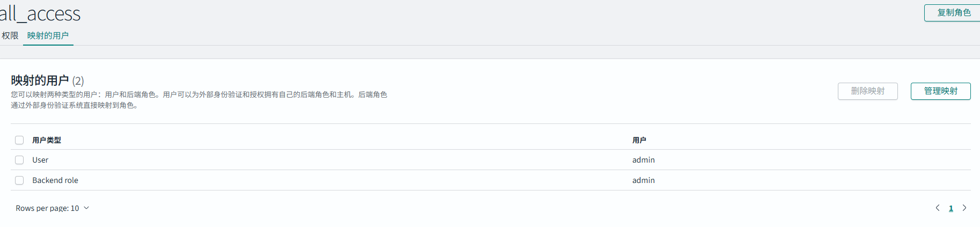Screen dimensions: 980x227
Task: Switch to the 权限 tab
Action: coord(10,36)
